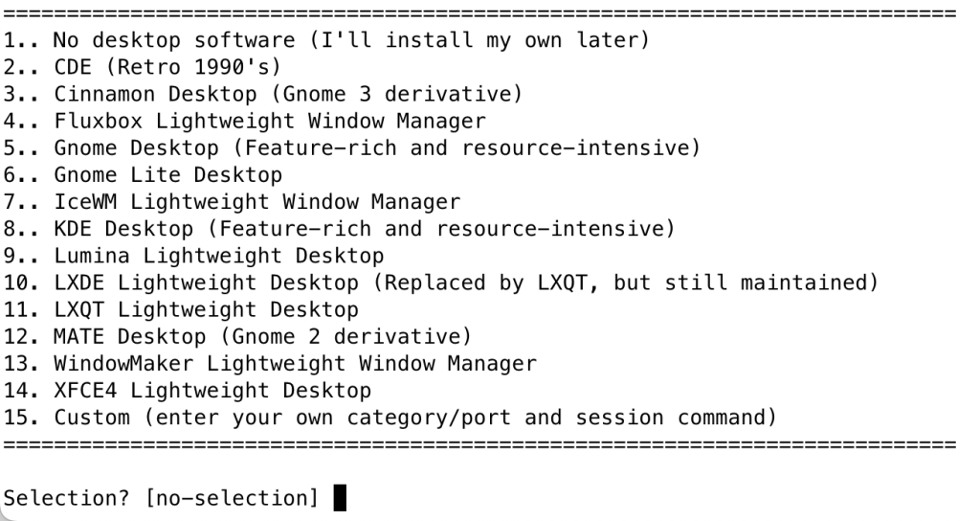Click the WindowMaker Lightweight Window Manager line
980x521 pixels.
(271, 364)
